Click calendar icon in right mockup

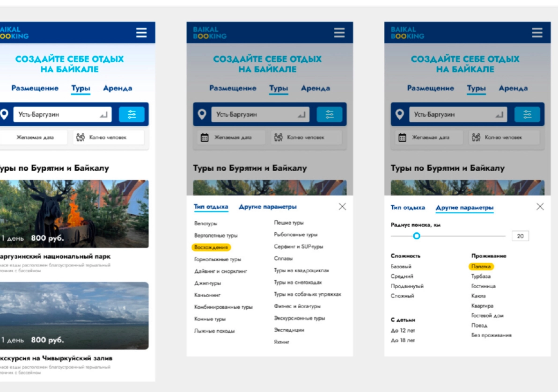pos(403,138)
